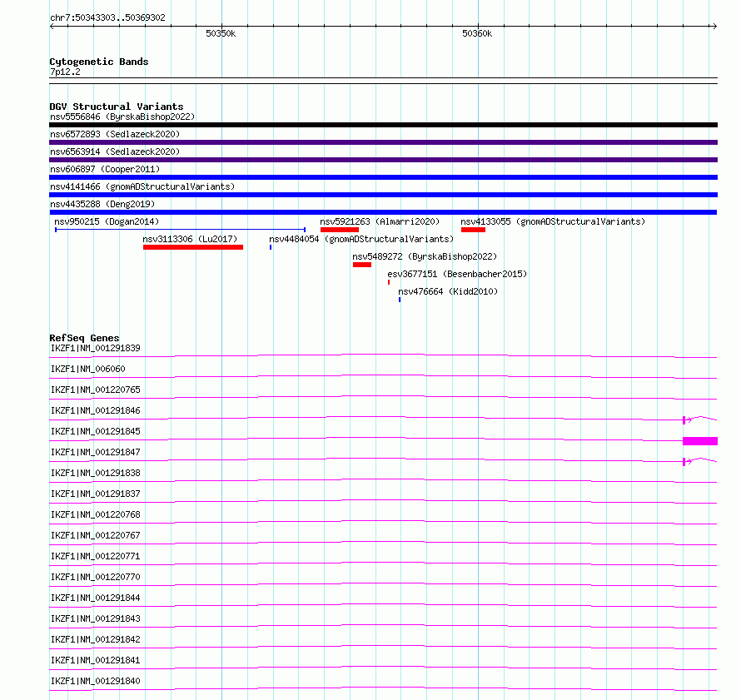Image resolution: width=741 pixels, height=700 pixels.
Task: Click nsv476664 (Kidd2010) label
Action: coord(448,291)
